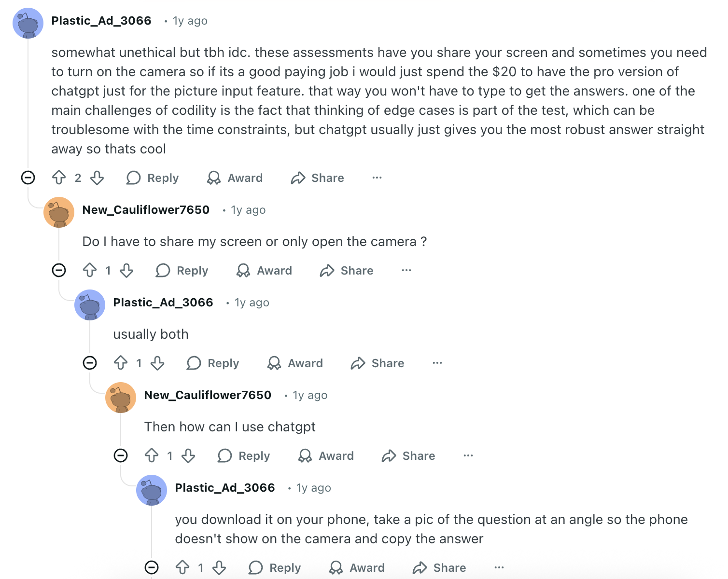Screen dimensions: 728x579
Task: Downvote the phone picture advice comment
Action: (219, 567)
